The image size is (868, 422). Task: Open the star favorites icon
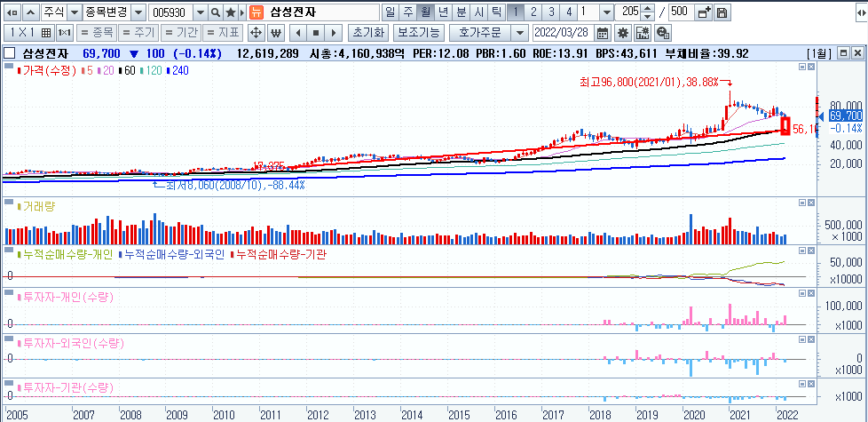[230, 12]
